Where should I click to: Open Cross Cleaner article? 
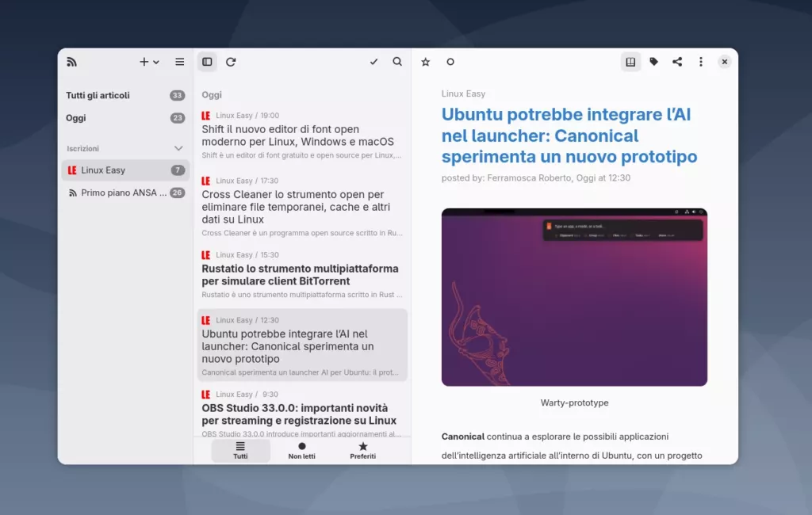click(x=302, y=206)
